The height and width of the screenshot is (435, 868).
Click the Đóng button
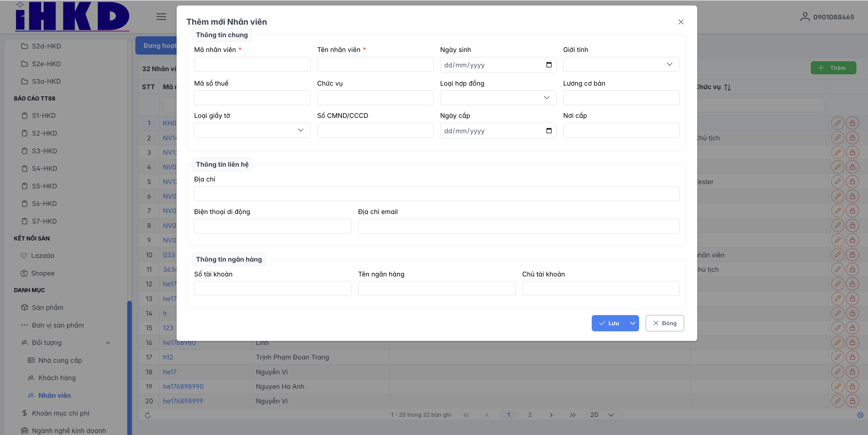(664, 323)
